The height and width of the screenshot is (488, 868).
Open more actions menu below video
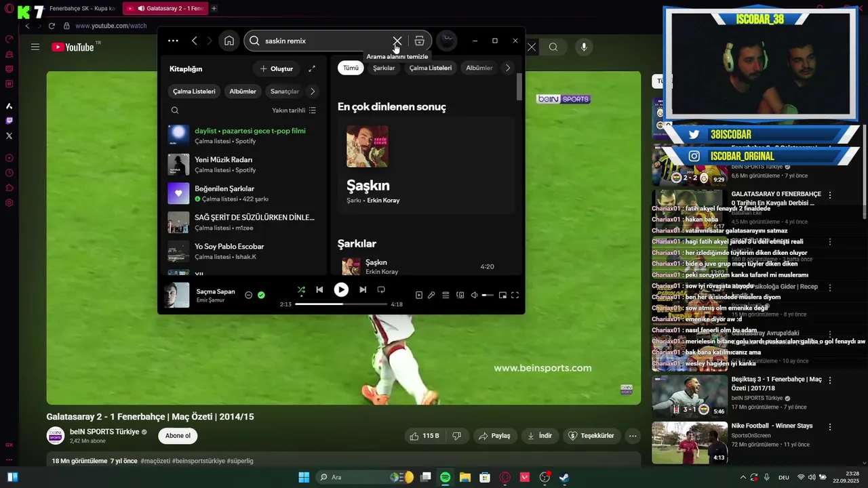pos(633,436)
